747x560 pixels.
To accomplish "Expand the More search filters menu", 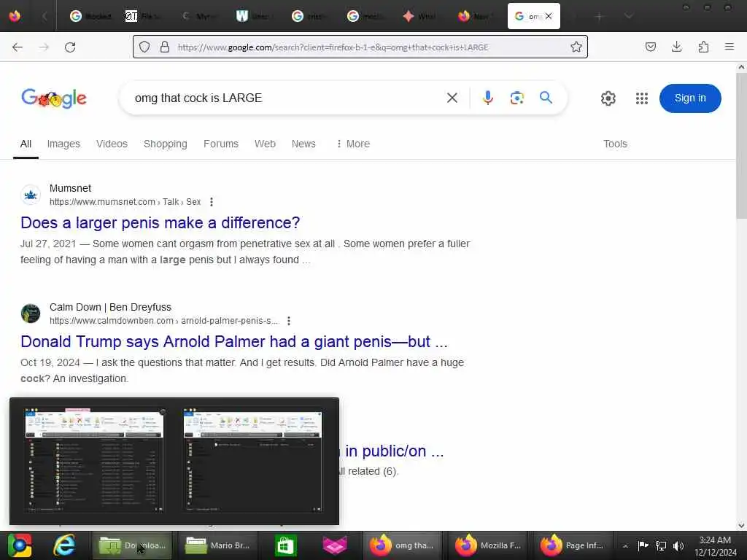I will (353, 144).
